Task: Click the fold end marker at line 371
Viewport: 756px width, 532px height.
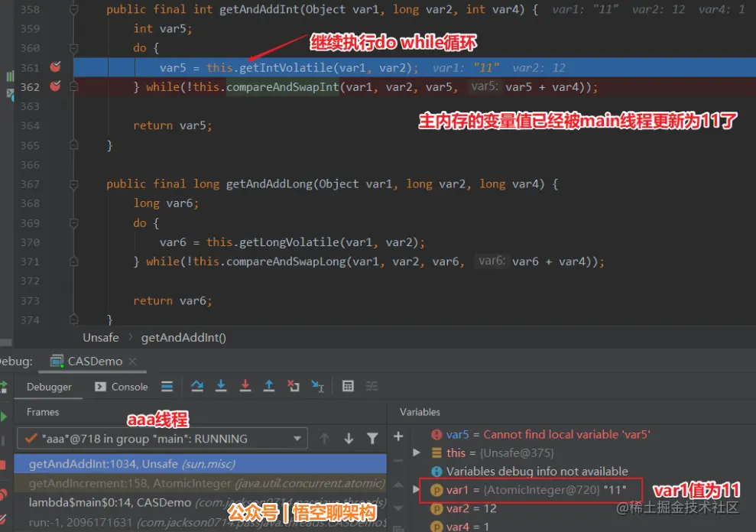Action: (74, 261)
